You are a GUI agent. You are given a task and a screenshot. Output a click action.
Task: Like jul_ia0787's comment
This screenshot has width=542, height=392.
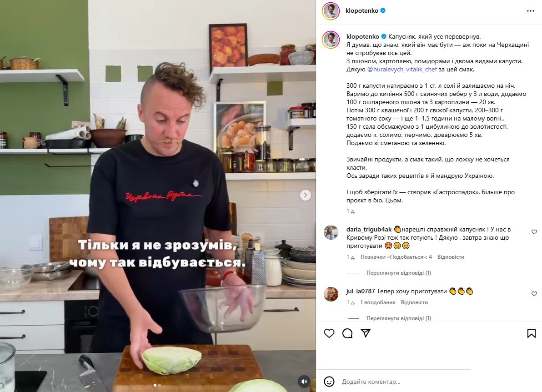(534, 294)
